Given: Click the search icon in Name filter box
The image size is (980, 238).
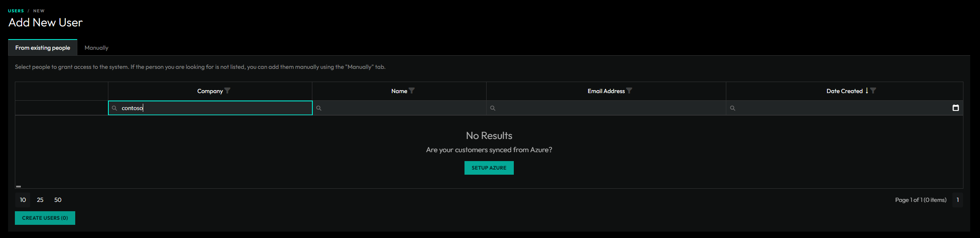Looking at the screenshot, I should pyautogui.click(x=319, y=108).
